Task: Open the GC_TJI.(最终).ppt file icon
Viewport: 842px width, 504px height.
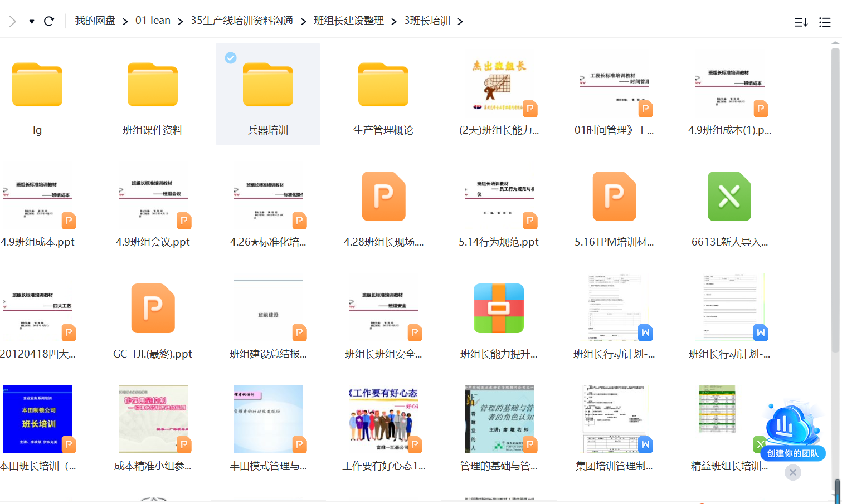Action: [153, 309]
